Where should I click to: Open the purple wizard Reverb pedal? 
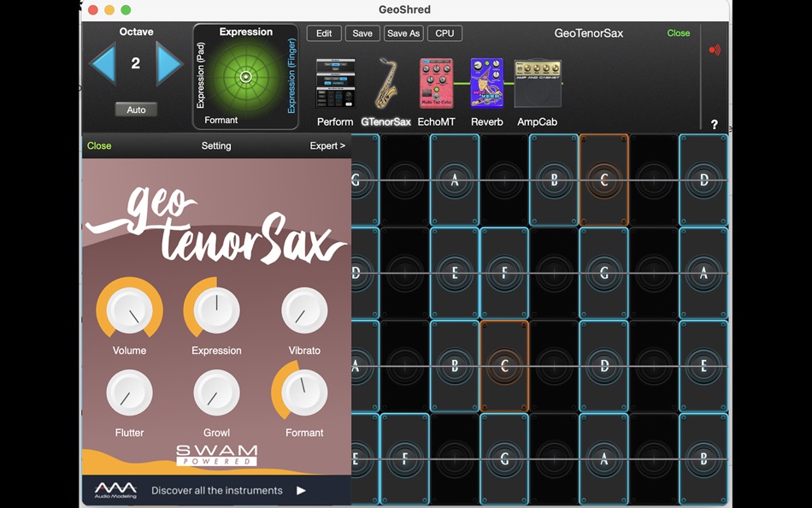pyautogui.click(x=487, y=83)
